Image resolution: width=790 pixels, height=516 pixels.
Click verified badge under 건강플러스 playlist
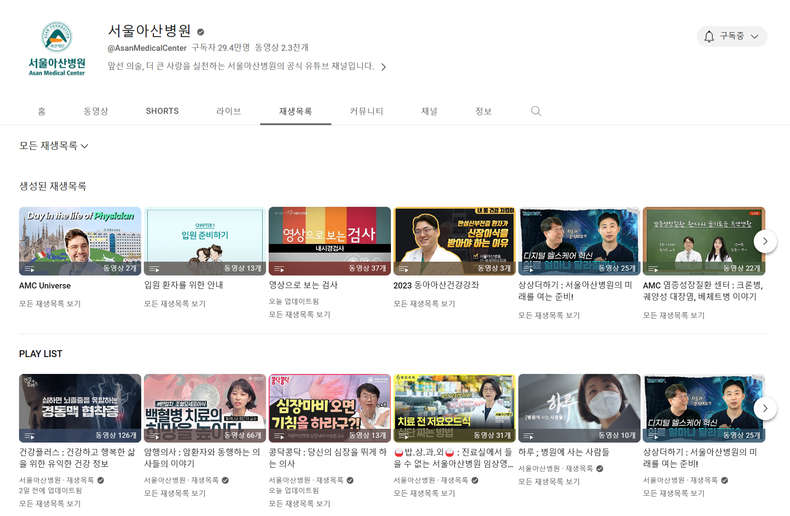101,480
